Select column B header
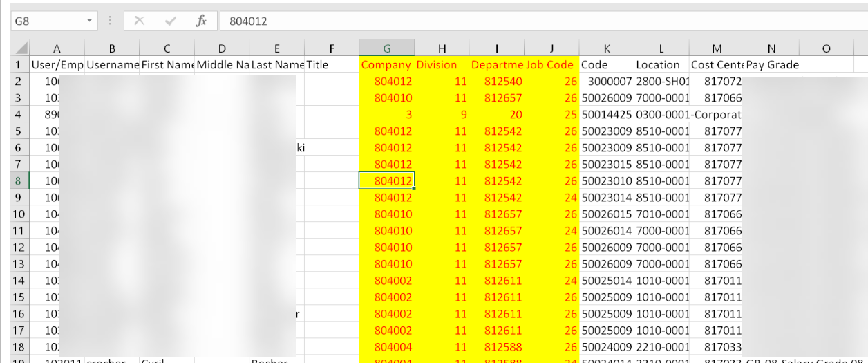This screenshot has width=868, height=363. [111, 48]
